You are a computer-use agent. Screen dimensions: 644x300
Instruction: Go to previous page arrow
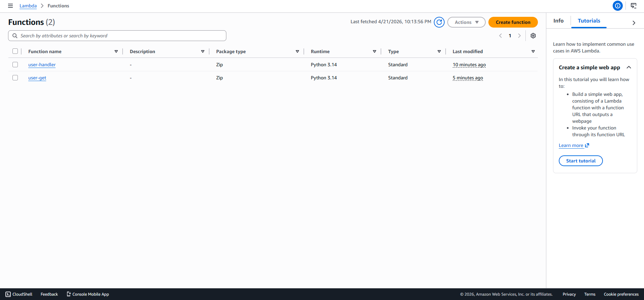[x=501, y=36]
